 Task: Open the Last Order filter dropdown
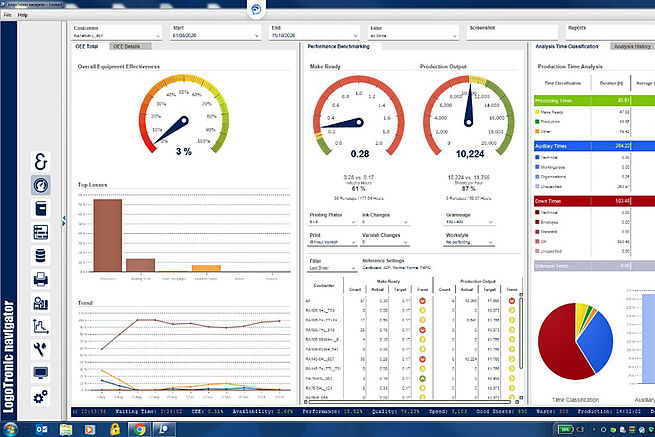(x=332, y=268)
